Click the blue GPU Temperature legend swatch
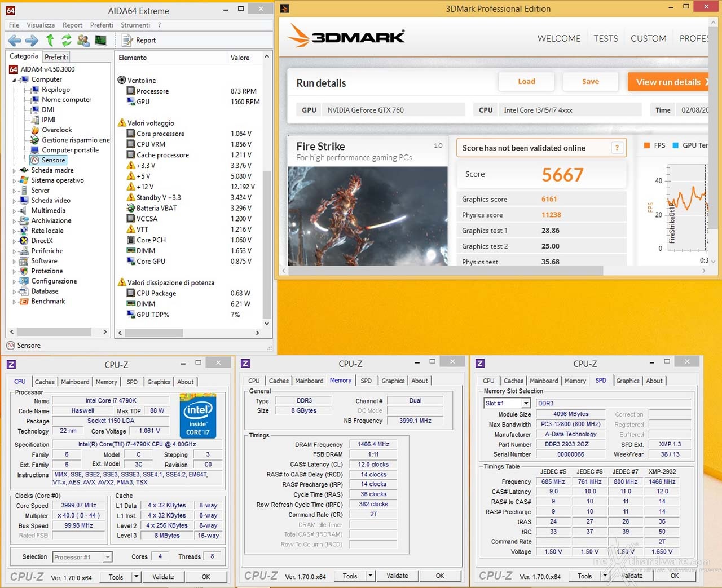Image resolution: width=722 pixels, height=588 pixels. [675, 145]
